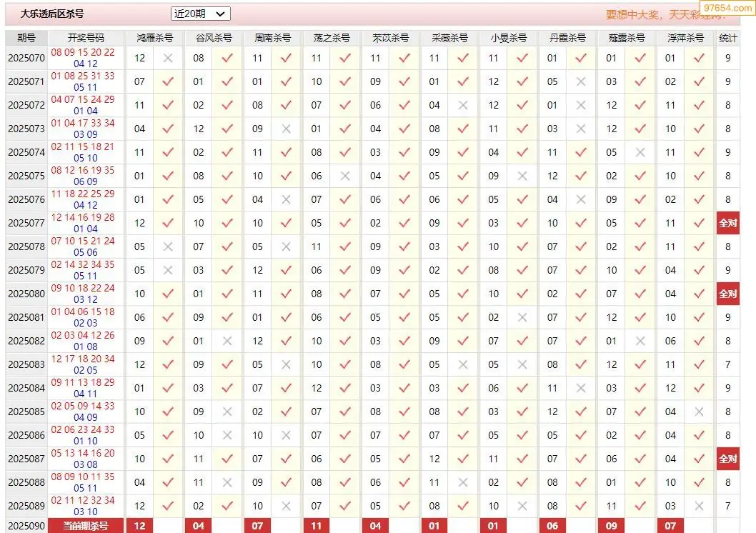
Task: Click the X mark for 浮萍 in row 2025085
Action: tap(699, 412)
